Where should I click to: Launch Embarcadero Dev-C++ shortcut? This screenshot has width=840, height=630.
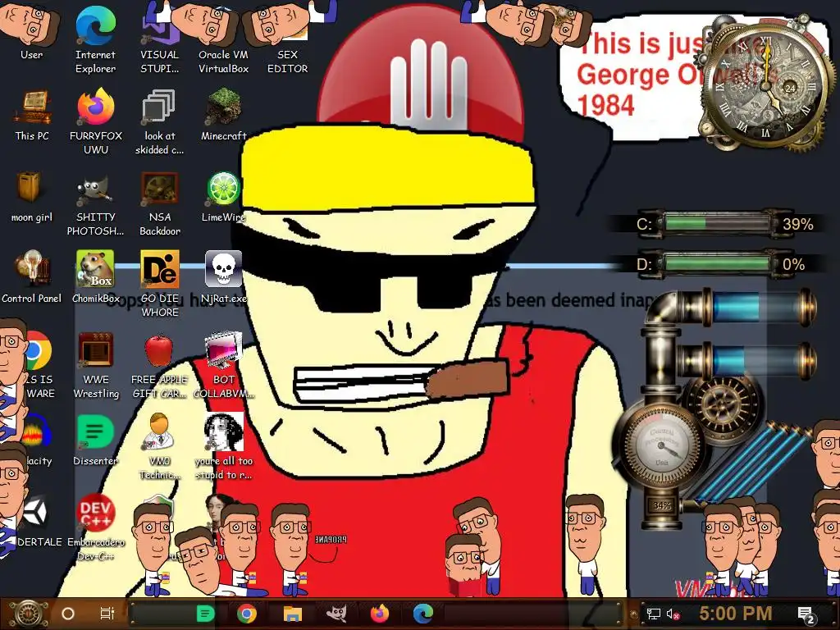(95, 527)
